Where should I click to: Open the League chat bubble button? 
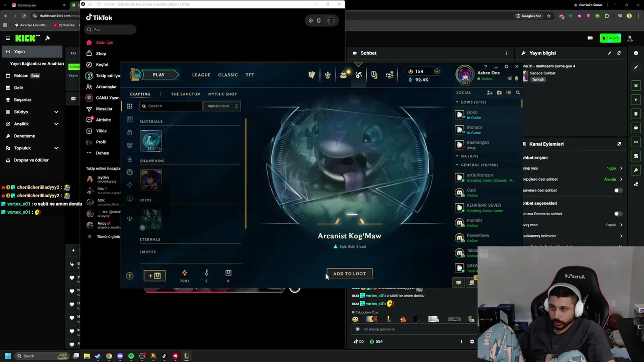click(458, 283)
